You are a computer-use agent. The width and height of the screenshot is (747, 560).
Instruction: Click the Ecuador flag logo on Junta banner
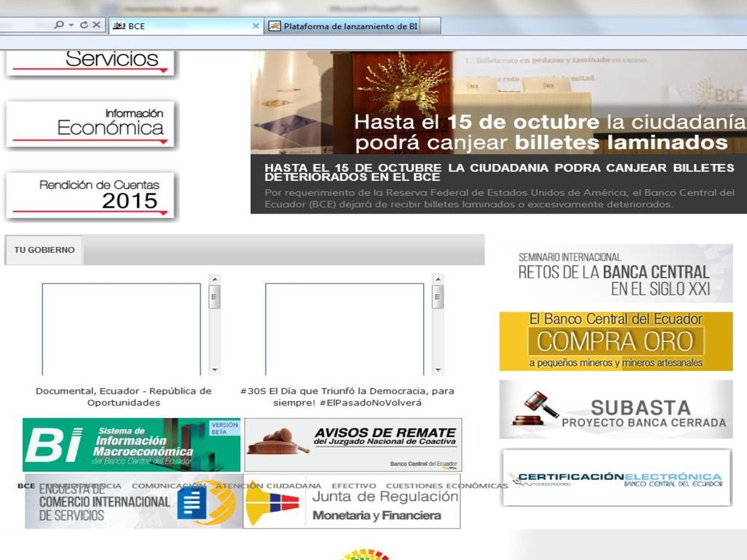point(273,503)
